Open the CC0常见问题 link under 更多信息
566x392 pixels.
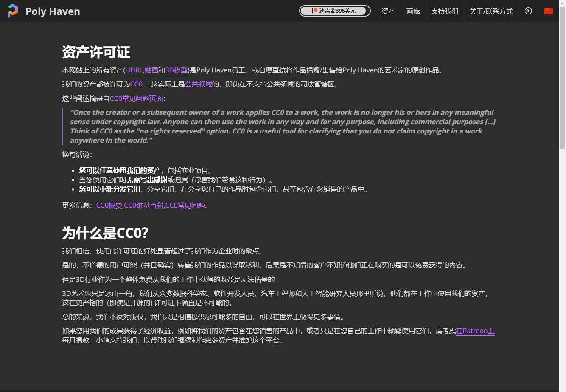pos(185,206)
